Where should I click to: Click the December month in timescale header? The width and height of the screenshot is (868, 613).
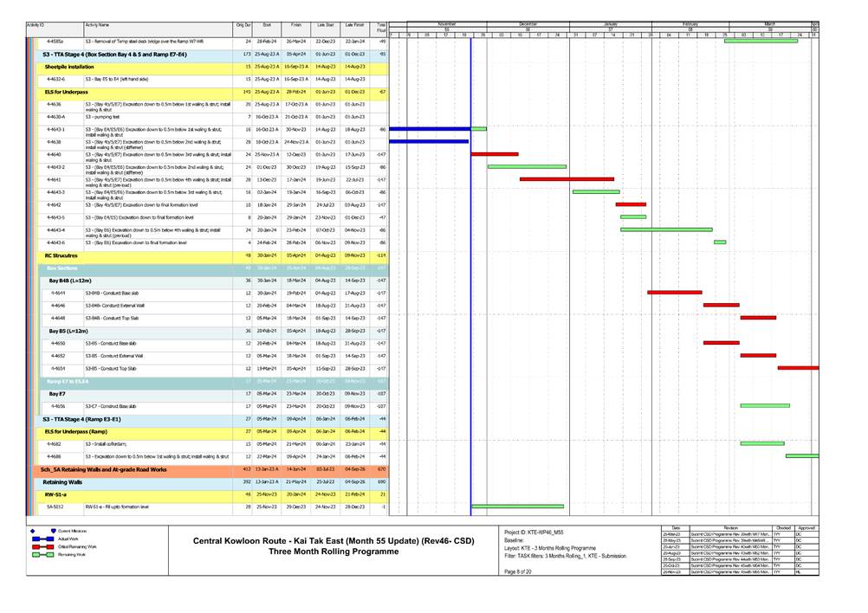pyautogui.click(x=528, y=23)
